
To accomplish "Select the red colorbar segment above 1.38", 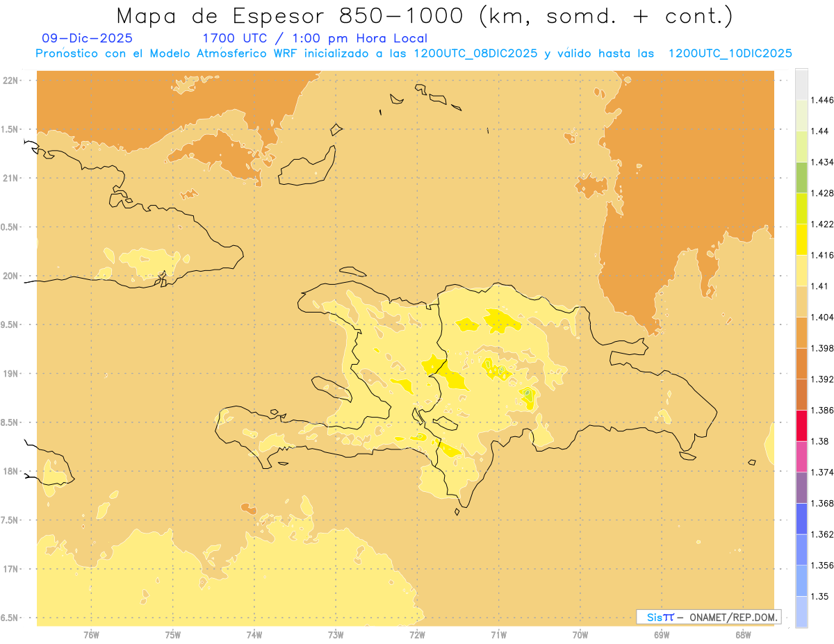I will (801, 425).
